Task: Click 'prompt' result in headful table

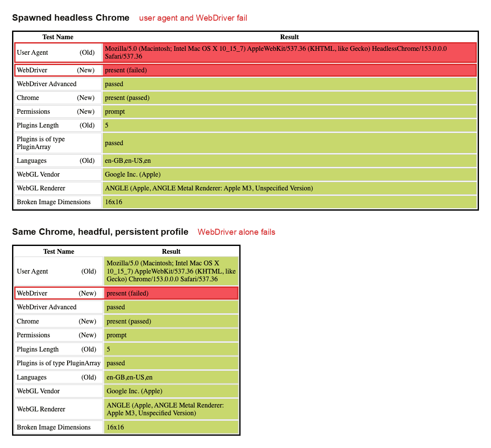Action: (171, 335)
